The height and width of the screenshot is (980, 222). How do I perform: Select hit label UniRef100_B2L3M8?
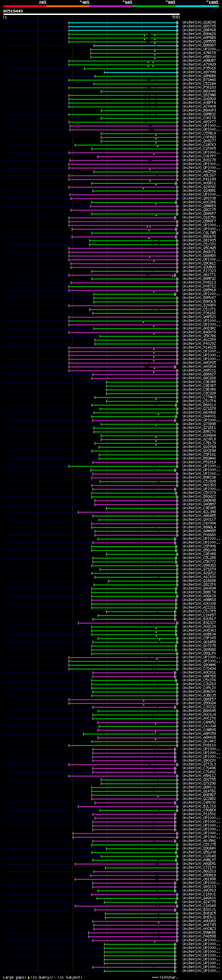(199, 512)
